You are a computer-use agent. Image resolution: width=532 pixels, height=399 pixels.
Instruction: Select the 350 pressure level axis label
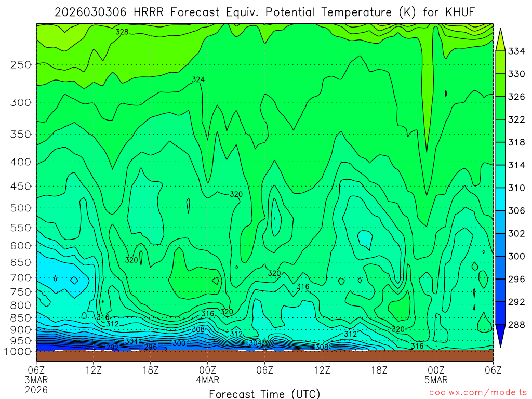21,135
